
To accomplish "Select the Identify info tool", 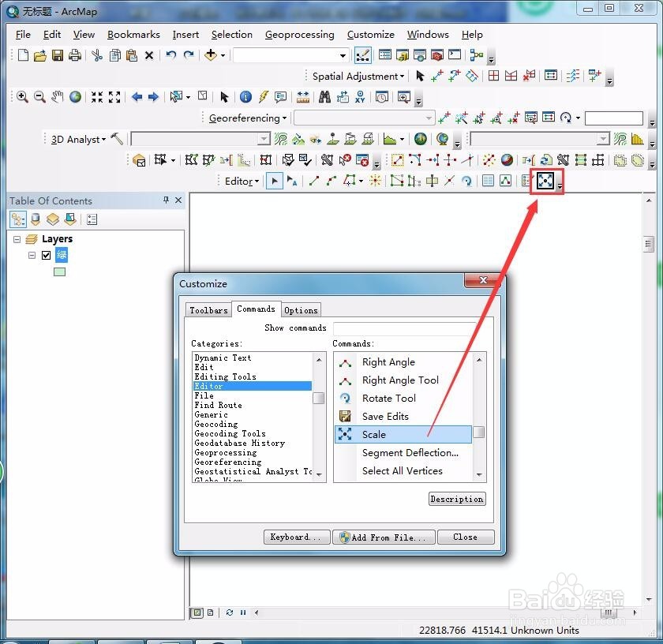I will [245, 97].
